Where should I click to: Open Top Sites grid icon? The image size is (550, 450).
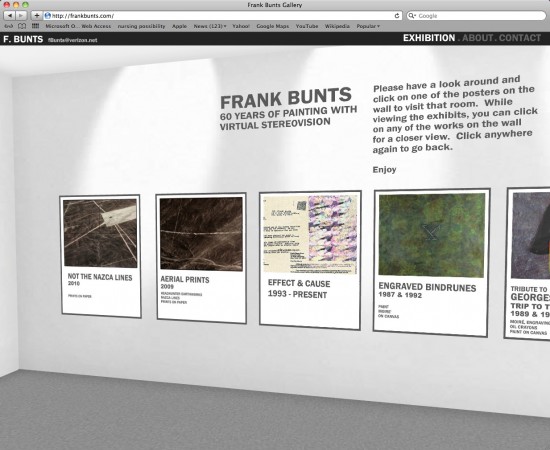point(35,26)
